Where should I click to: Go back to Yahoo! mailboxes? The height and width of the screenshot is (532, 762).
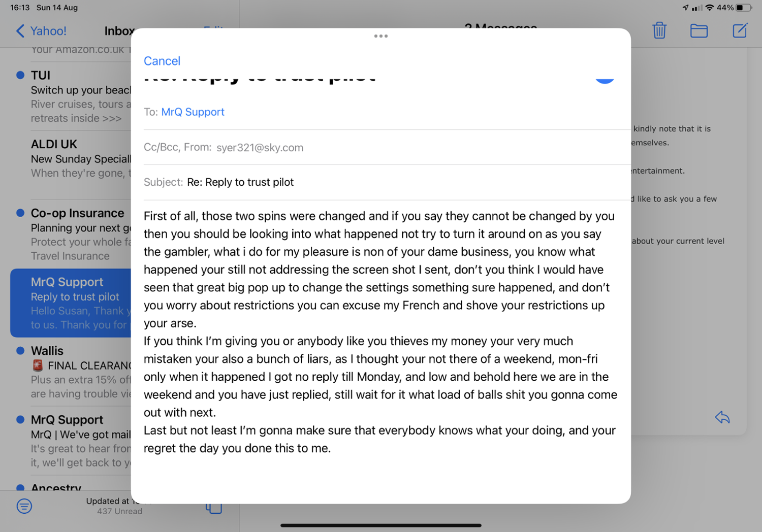click(42, 31)
